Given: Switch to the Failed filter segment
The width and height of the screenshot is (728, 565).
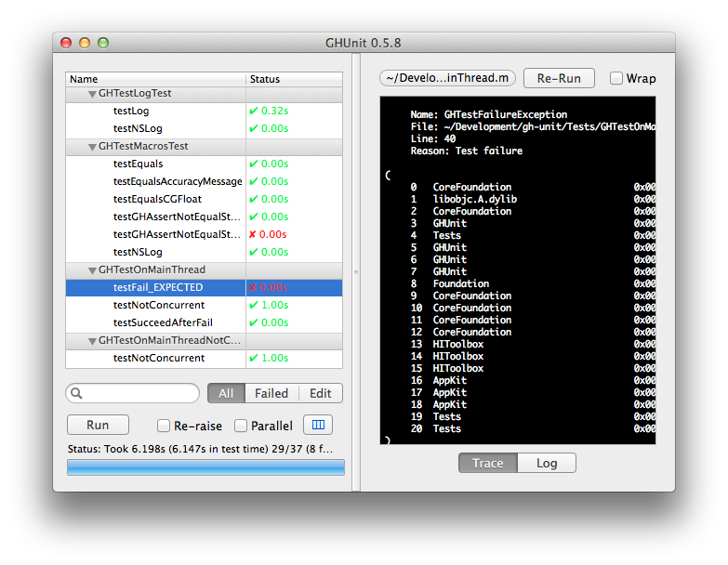Looking at the screenshot, I should click(271, 393).
